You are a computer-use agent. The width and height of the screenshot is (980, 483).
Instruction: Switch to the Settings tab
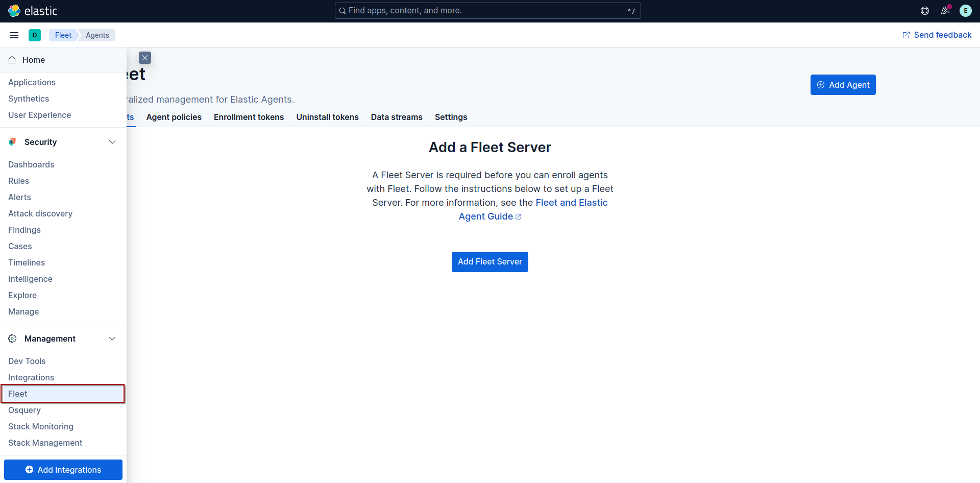click(451, 117)
